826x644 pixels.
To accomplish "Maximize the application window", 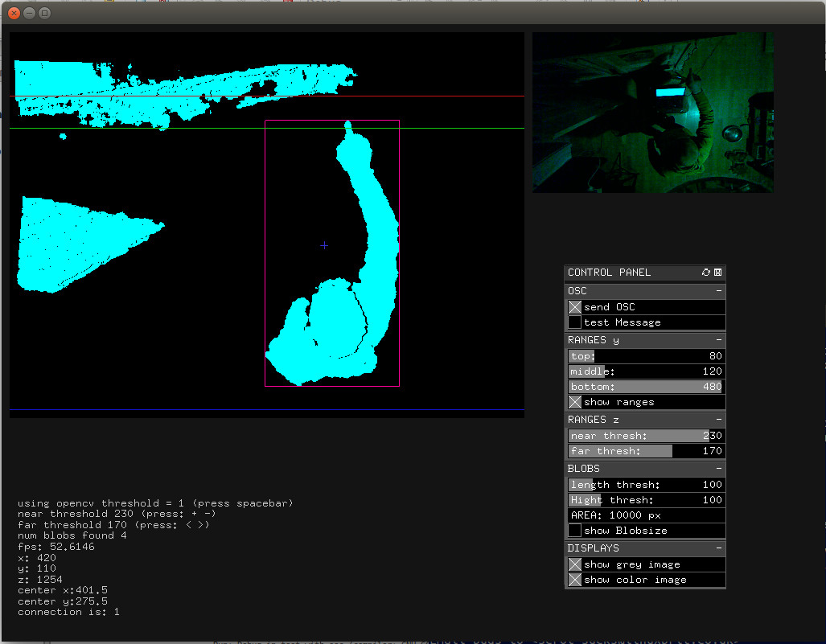I will 45,13.
